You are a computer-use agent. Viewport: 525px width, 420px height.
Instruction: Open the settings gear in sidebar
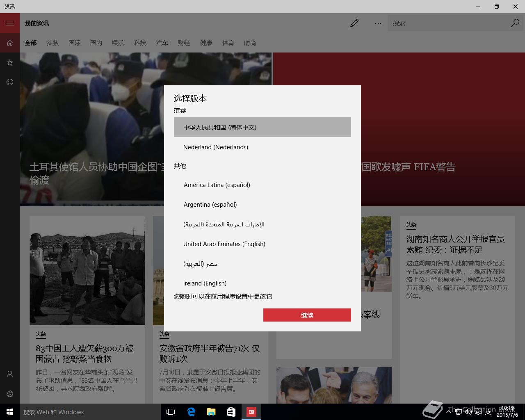click(10, 394)
